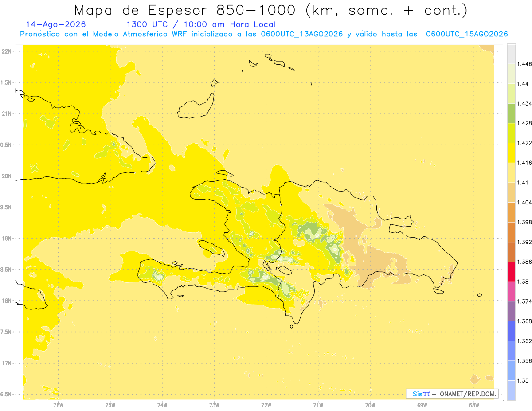This screenshot has width=532, height=411.
Task: Pick the light gray swatch above 1.446
Action: point(511,54)
